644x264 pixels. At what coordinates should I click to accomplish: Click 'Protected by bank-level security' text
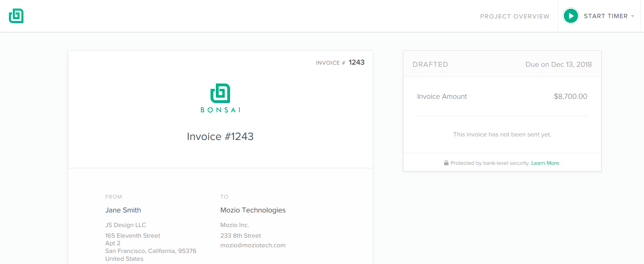pos(490,163)
